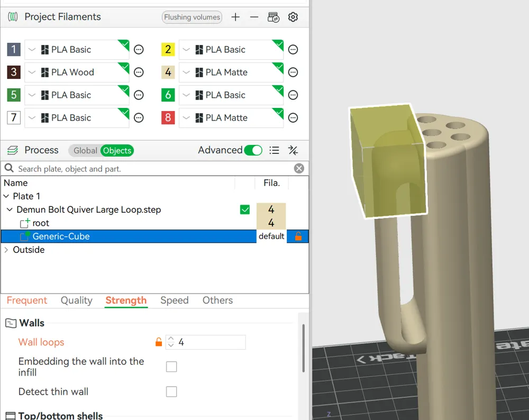Open the Quality settings tab
This screenshot has width=529, height=420.
pyautogui.click(x=76, y=300)
